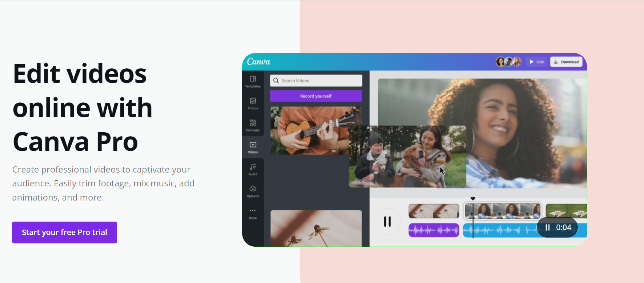The width and height of the screenshot is (644, 283).
Task: Open the Audio sidebar icon
Action: click(x=253, y=169)
